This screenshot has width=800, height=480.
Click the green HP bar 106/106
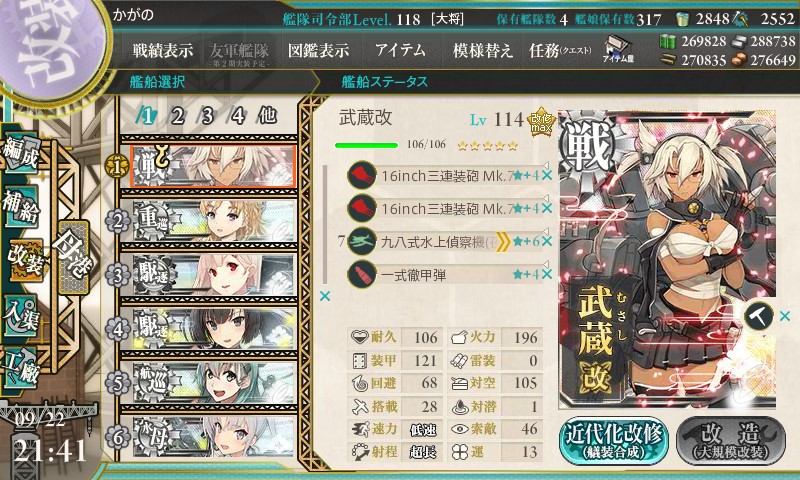click(x=366, y=145)
